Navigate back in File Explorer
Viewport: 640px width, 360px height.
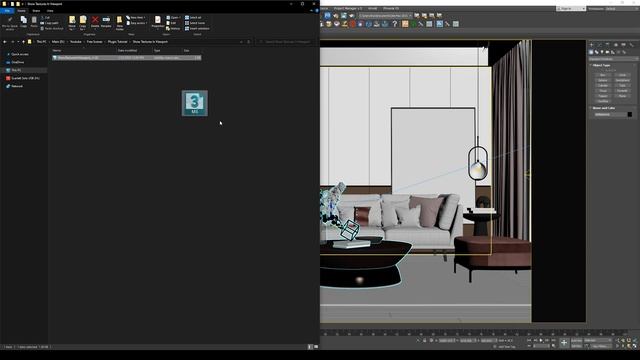5,42
